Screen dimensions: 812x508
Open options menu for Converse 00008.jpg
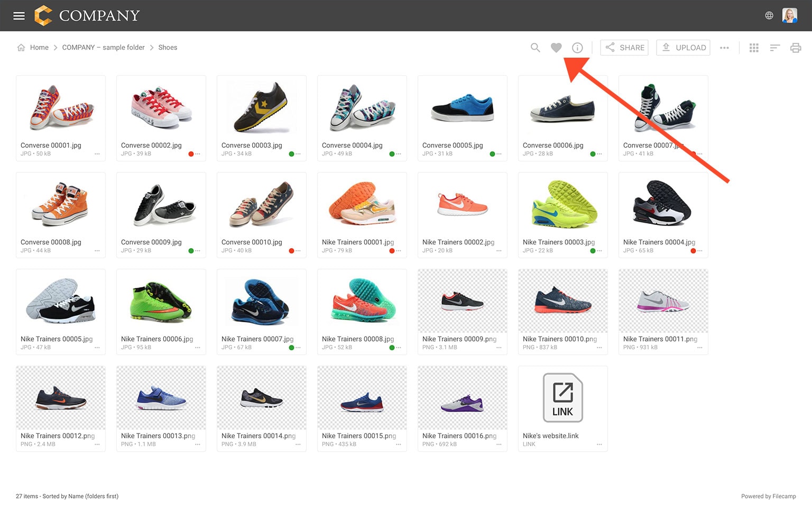[97, 251]
